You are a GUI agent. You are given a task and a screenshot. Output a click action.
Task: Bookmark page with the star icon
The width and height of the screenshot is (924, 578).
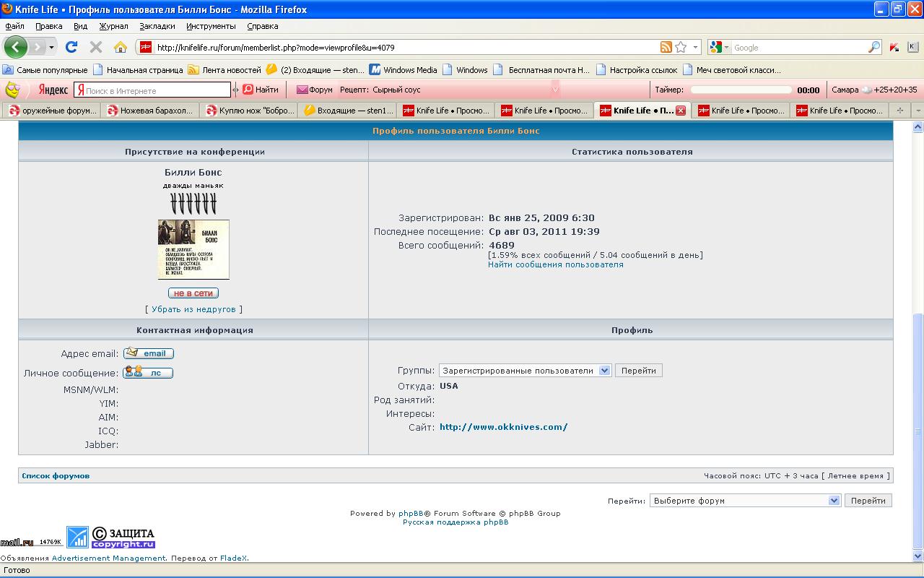point(681,47)
